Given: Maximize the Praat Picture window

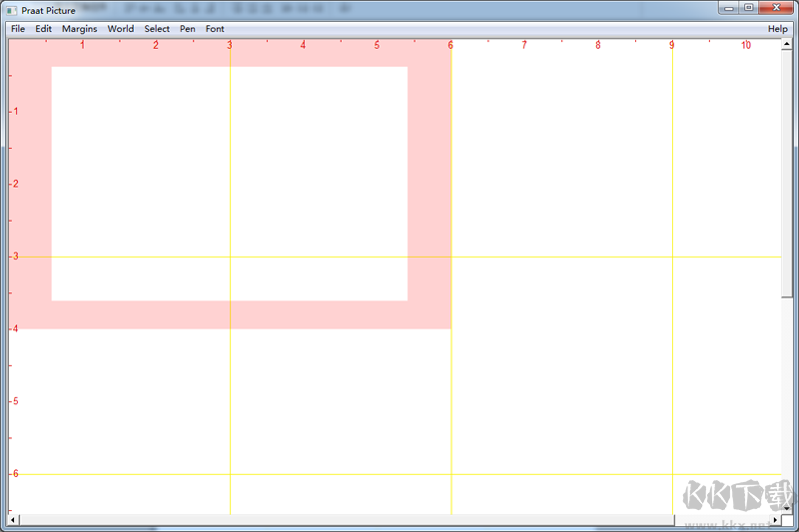Looking at the screenshot, I should [x=749, y=8].
